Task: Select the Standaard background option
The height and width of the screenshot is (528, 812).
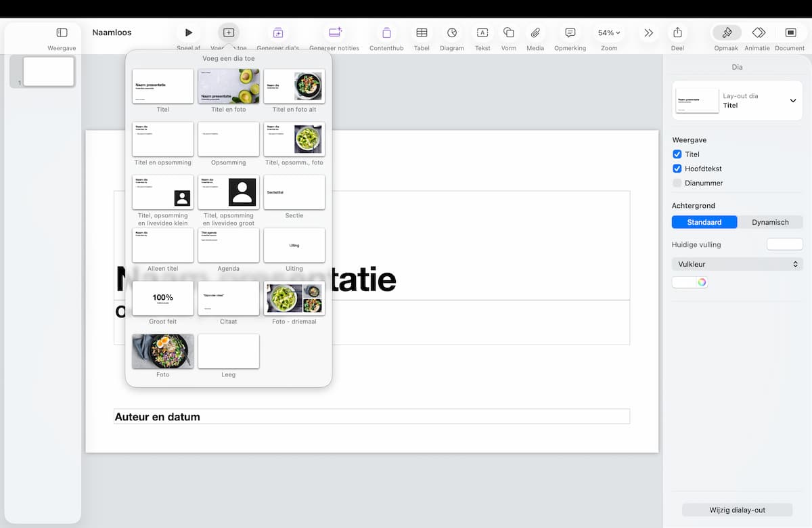Action: pyautogui.click(x=704, y=222)
